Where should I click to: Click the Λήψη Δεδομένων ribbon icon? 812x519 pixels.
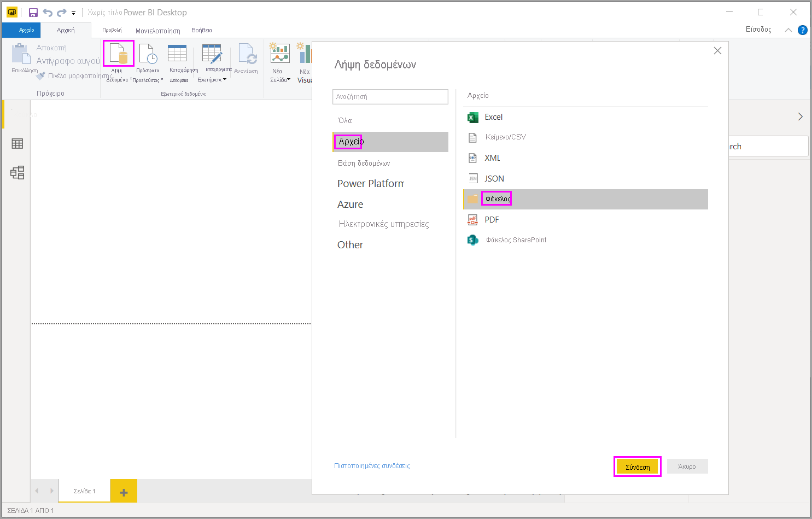point(118,54)
